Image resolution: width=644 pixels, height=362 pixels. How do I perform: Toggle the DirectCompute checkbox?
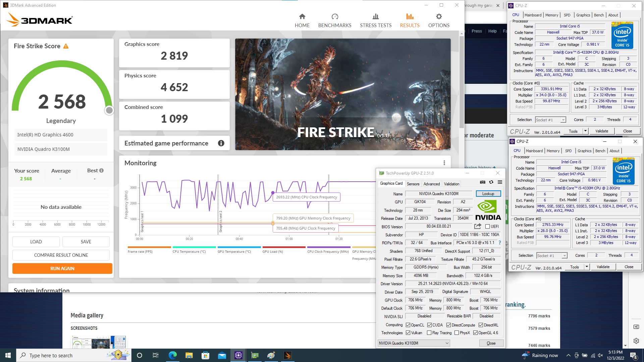448,325
